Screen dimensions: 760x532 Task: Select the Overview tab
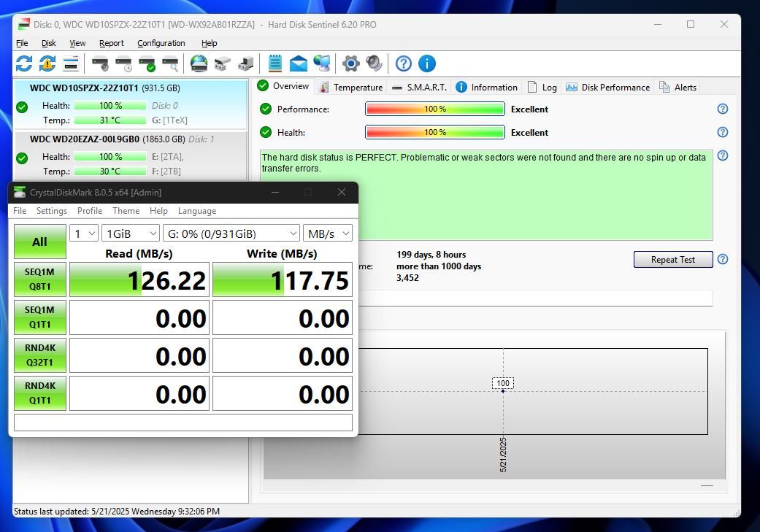(x=284, y=86)
